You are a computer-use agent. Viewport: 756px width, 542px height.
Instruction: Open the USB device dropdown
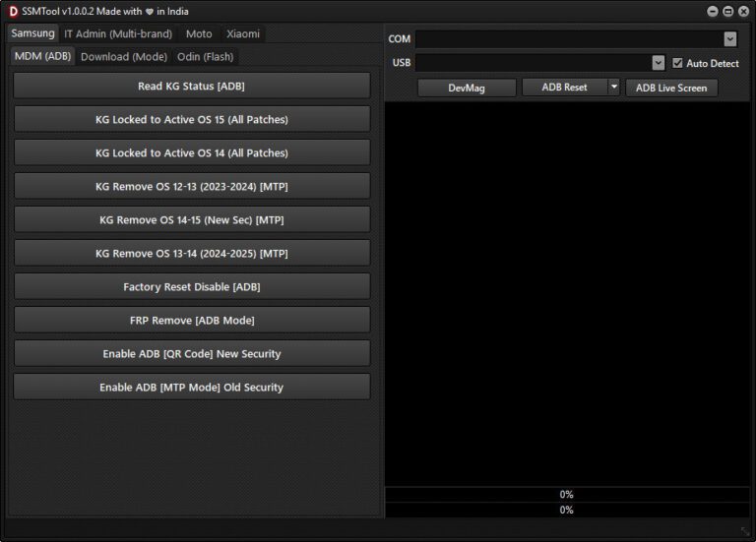[x=658, y=63]
